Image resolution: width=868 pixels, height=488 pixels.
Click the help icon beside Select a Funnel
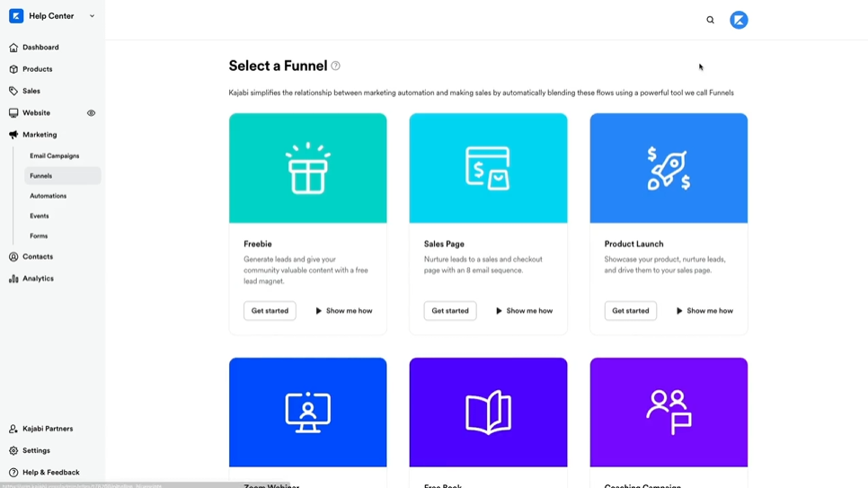point(335,66)
